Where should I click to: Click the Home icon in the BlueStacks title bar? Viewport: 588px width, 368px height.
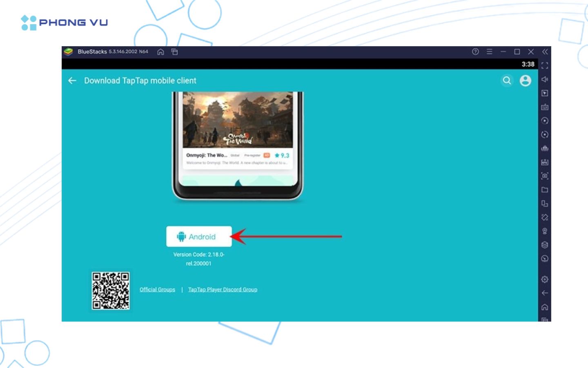point(161,52)
